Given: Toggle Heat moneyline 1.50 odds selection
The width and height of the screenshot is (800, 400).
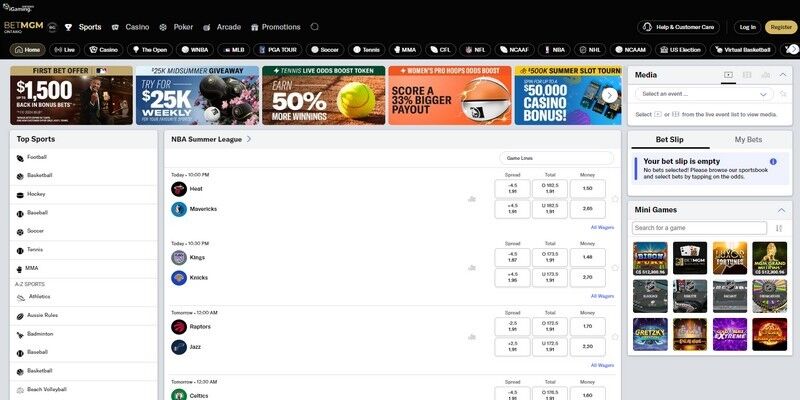Looking at the screenshot, I should (x=587, y=189).
